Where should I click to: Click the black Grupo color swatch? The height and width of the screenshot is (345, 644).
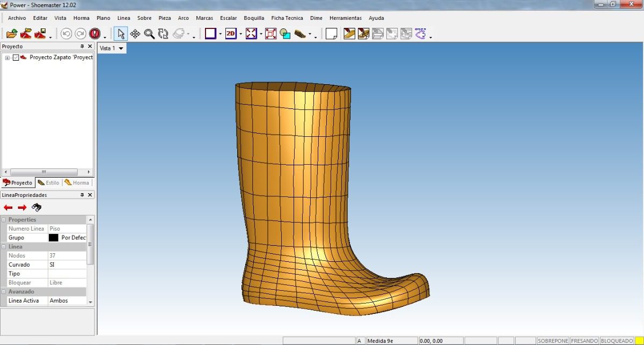pyautogui.click(x=54, y=238)
